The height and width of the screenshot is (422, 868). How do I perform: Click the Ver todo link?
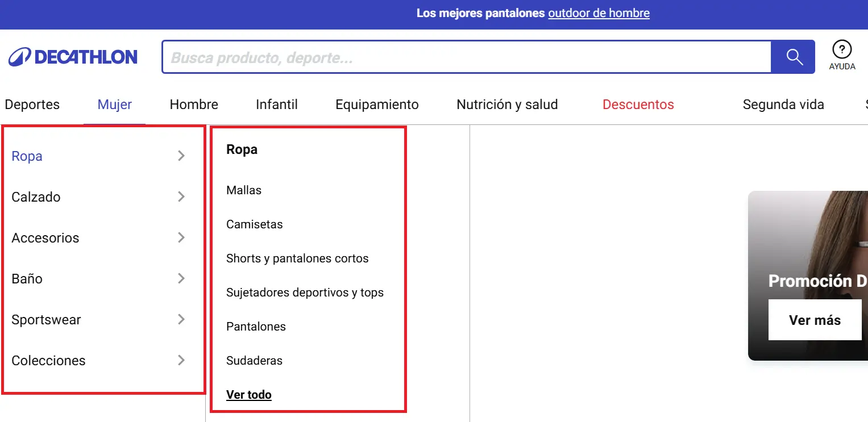point(249,394)
